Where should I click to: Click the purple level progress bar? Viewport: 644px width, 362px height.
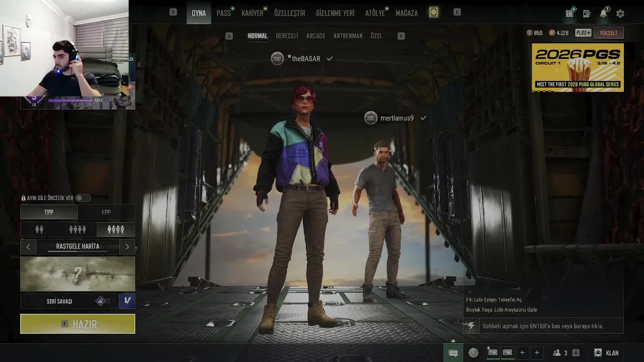click(70, 100)
